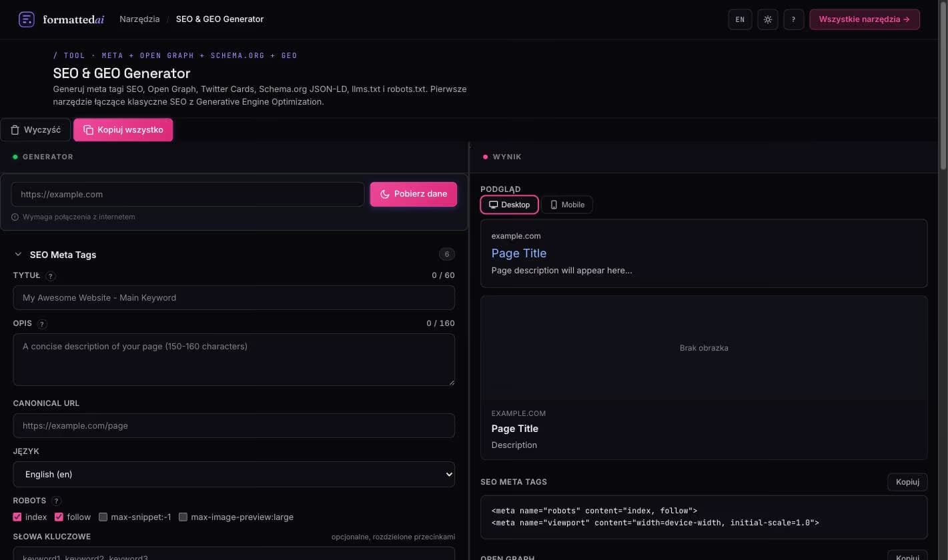Focus the Opis description textarea
Viewport: 948px width, 560px height.
point(233,359)
